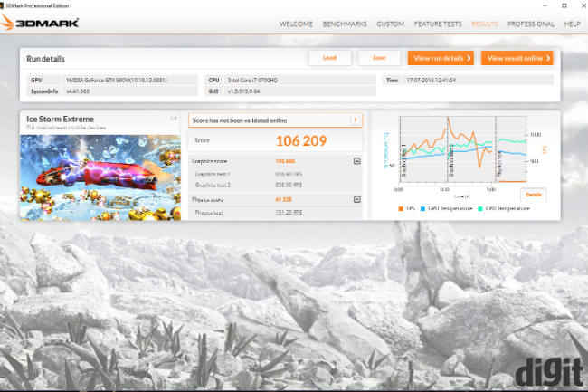This screenshot has width=588, height=392.
Task: Open the Professional tab
Action: (531, 24)
